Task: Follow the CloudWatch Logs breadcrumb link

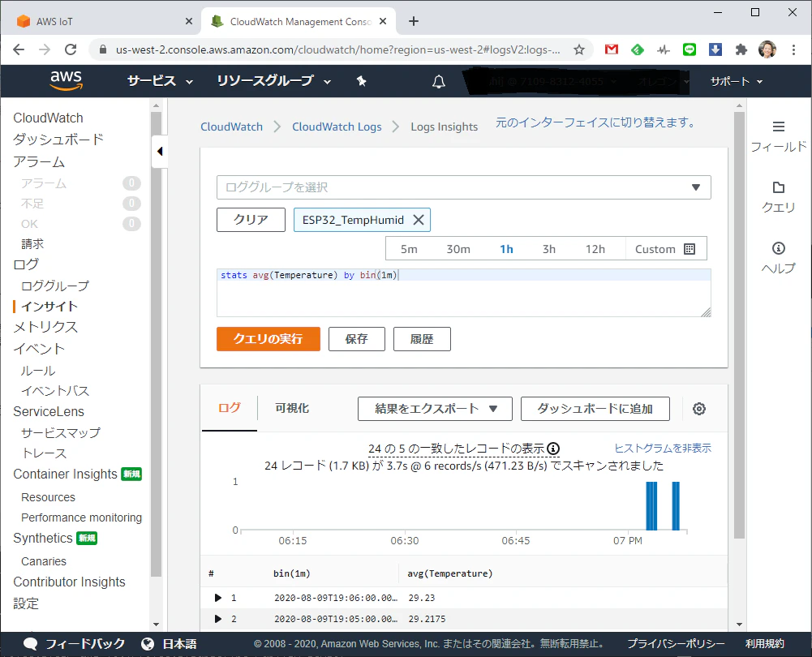Action: click(337, 127)
